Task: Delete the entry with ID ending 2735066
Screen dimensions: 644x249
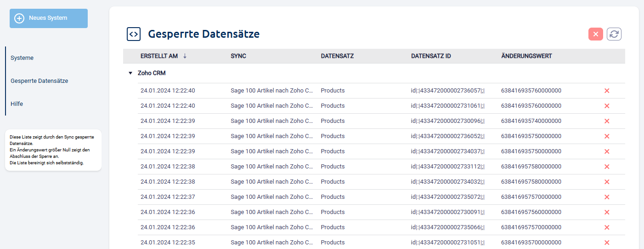Action: [x=606, y=227]
